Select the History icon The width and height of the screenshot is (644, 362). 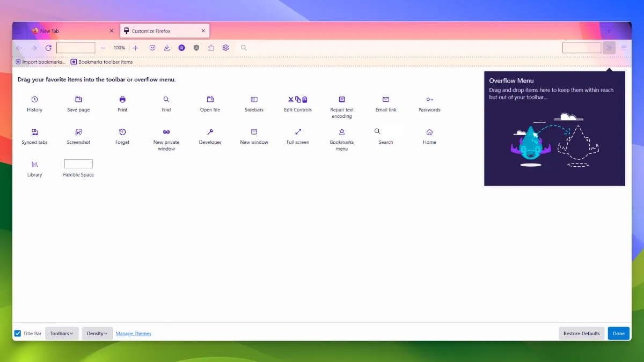pyautogui.click(x=34, y=100)
